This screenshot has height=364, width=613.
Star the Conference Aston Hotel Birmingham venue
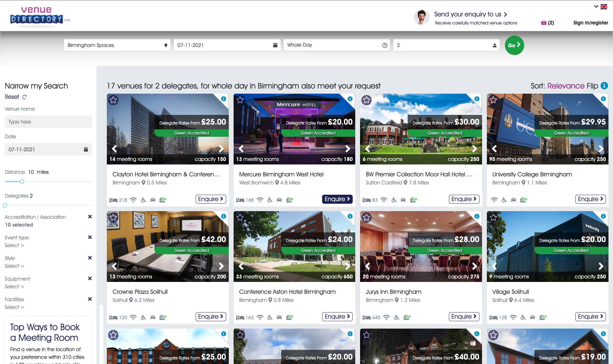(240, 218)
